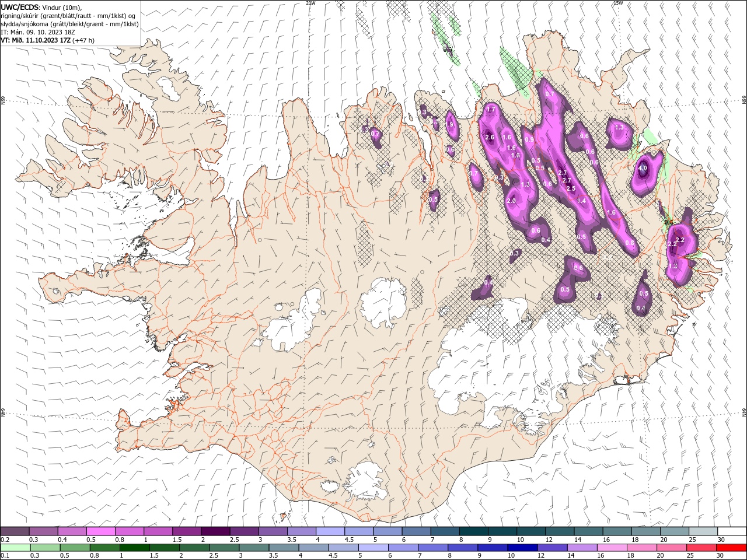This screenshot has width=747, height=560.
Task: Click the '0.9' snowfall value on the map
Action: click(x=529, y=140)
